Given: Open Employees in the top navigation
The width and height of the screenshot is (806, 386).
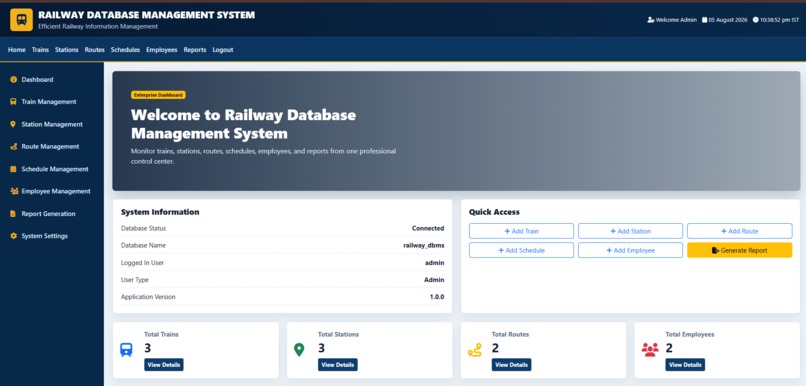Looking at the screenshot, I should point(161,50).
